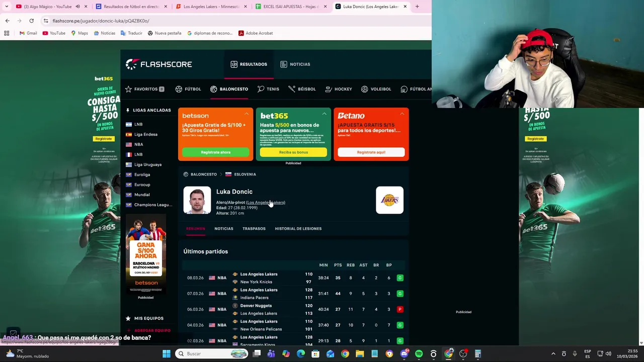Screen dimensions: 644x362
Task: Collapse the bet365 ad chevron
Action: click(x=324, y=114)
